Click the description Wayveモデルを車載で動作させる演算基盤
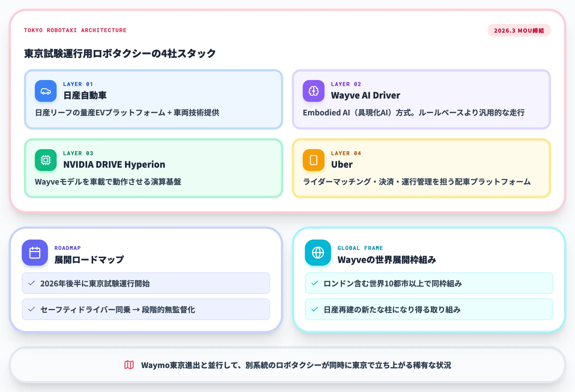 tap(108, 182)
